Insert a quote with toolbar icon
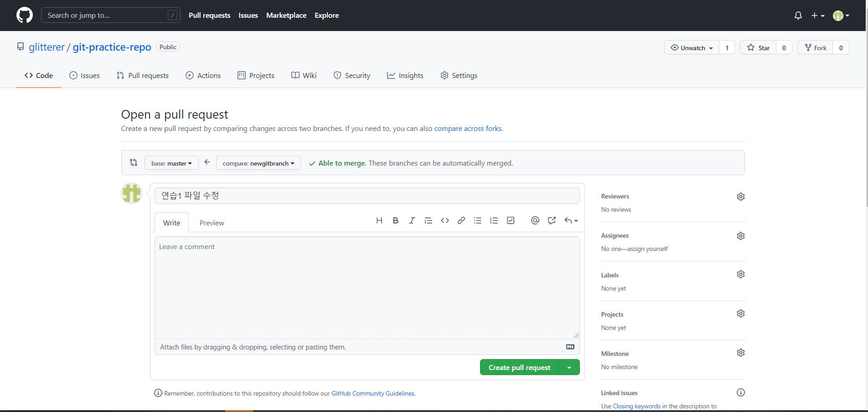The width and height of the screenshot is (868, 412). (x=428, y=220)
